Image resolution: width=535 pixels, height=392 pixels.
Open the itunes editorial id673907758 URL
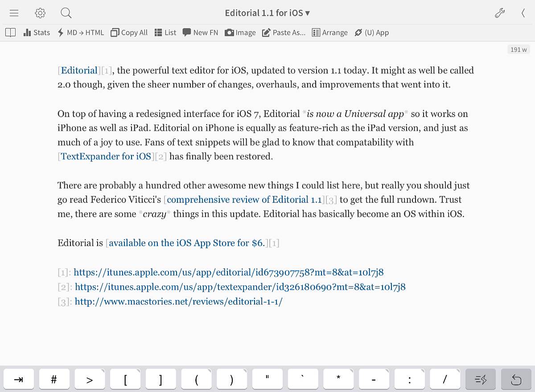click(229, 272)
